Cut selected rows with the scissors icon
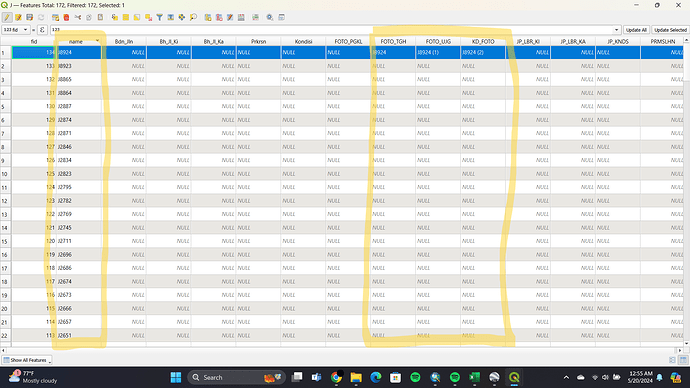690x388 pixels. [x=78, y=18]
